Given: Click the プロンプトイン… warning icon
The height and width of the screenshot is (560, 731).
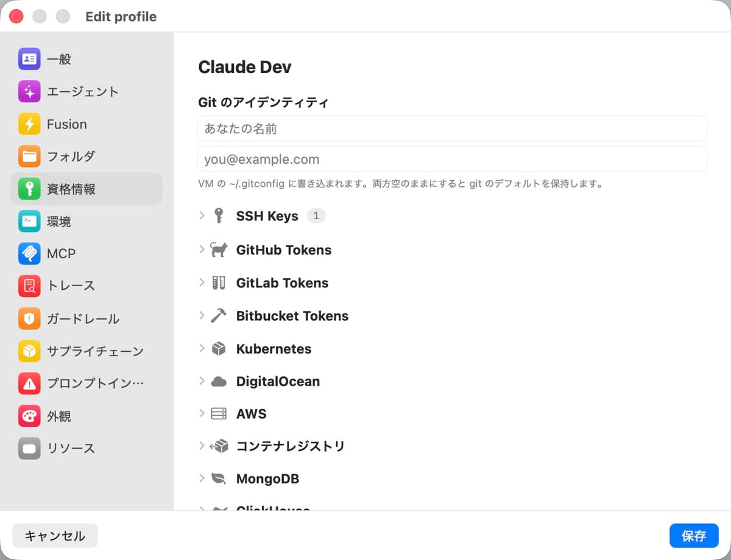Looking at the screenshot, I should (29, 383).
